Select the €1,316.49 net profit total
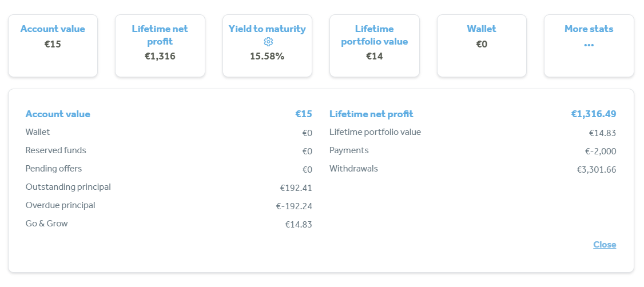This screenshot has height=287, width=644. [x=594, y=114]
